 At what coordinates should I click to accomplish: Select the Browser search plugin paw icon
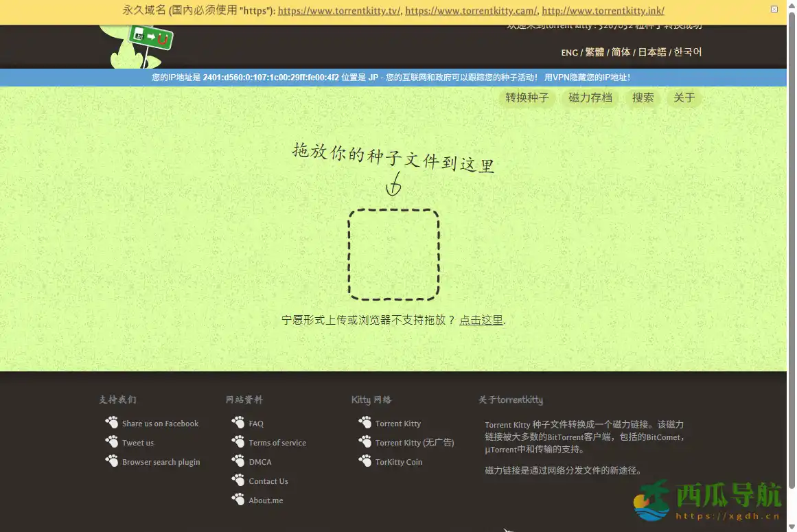click(112, 461)
